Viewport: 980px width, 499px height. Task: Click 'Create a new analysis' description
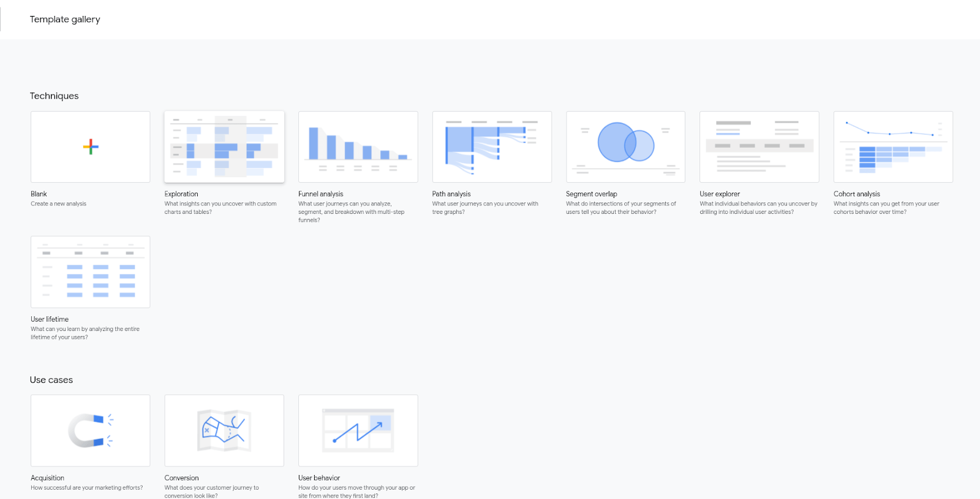pos(58,204)
